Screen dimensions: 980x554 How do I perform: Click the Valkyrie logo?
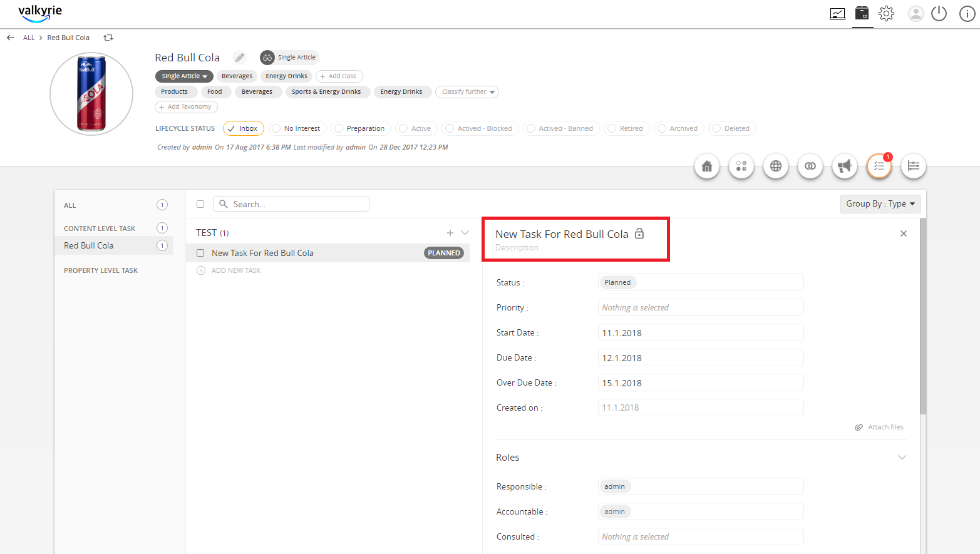(40, 13)
